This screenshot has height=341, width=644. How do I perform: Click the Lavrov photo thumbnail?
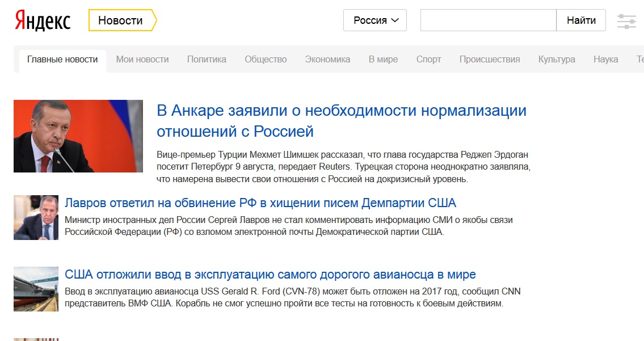point(36,217)
